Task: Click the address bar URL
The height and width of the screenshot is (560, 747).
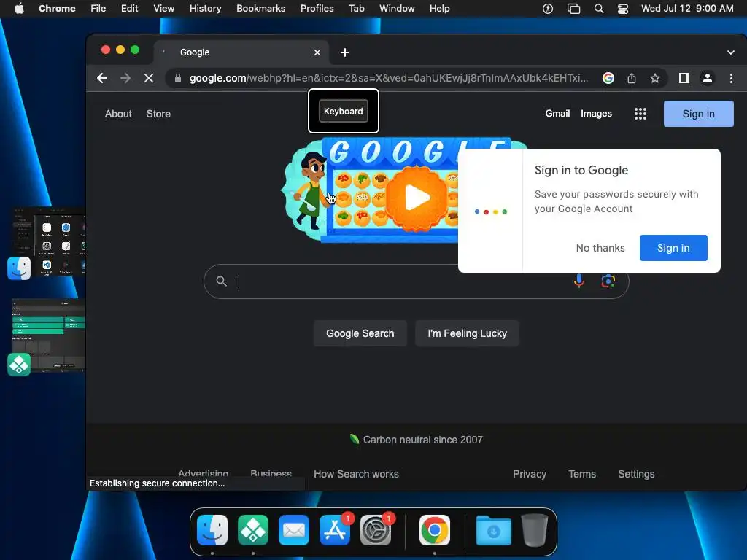Action: click(x=388, y=78)
